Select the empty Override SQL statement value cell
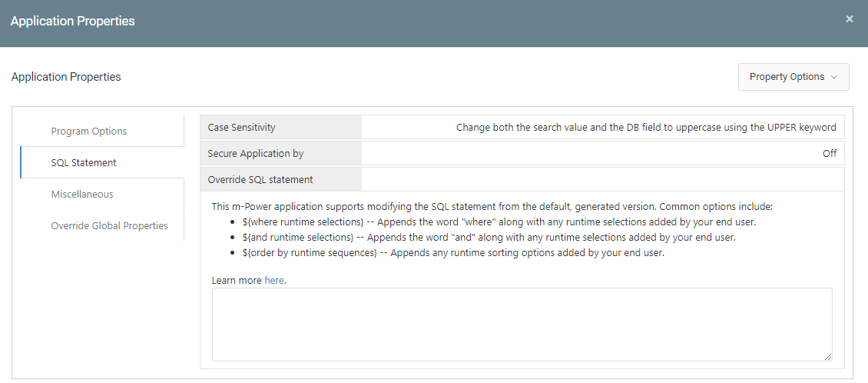The image size is (868, 383). click(x=603, y=180)
